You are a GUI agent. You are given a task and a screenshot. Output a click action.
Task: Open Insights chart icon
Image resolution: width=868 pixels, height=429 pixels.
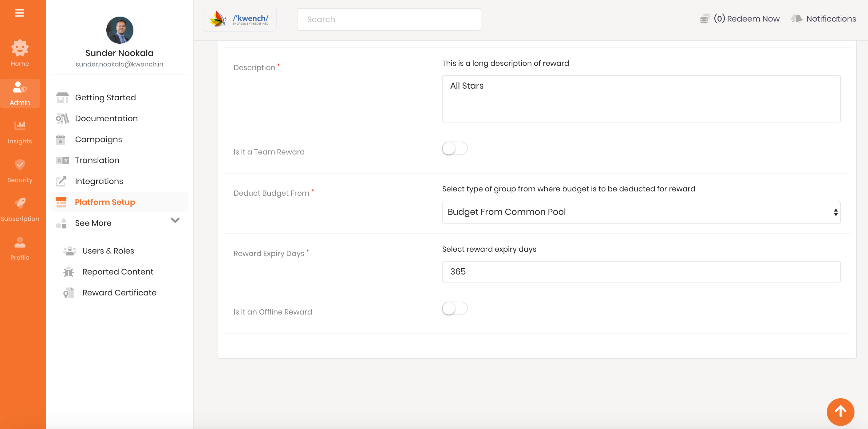tap(20, 126)
